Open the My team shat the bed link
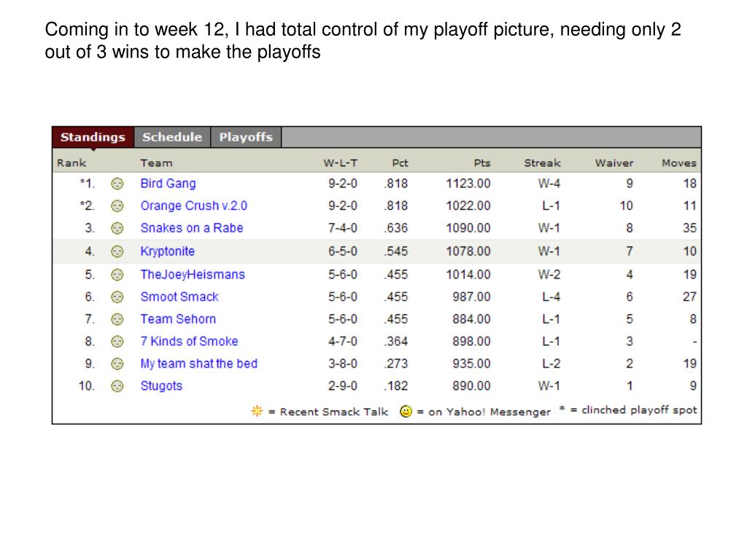This screenshot has width=747, height=560. 198,364
